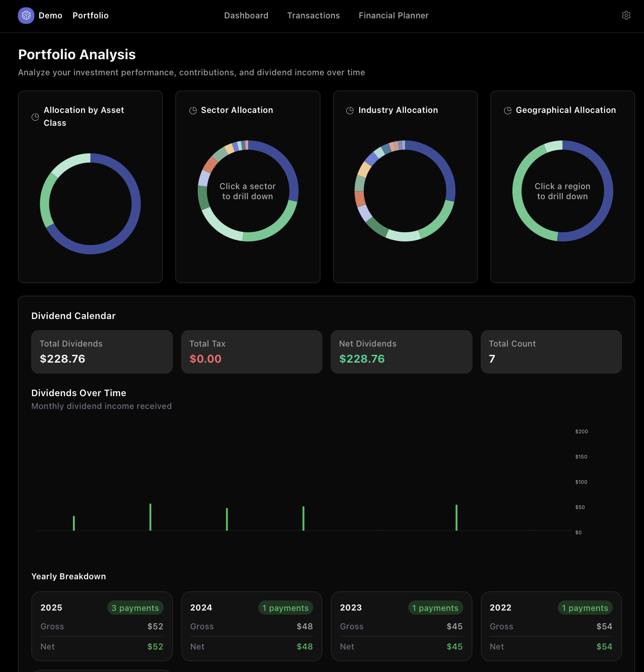Image resolution: width=644 pixels, height=672 pixels.
Task: Open the 2023 yearly breakdown card
Action: pos(401,627)
